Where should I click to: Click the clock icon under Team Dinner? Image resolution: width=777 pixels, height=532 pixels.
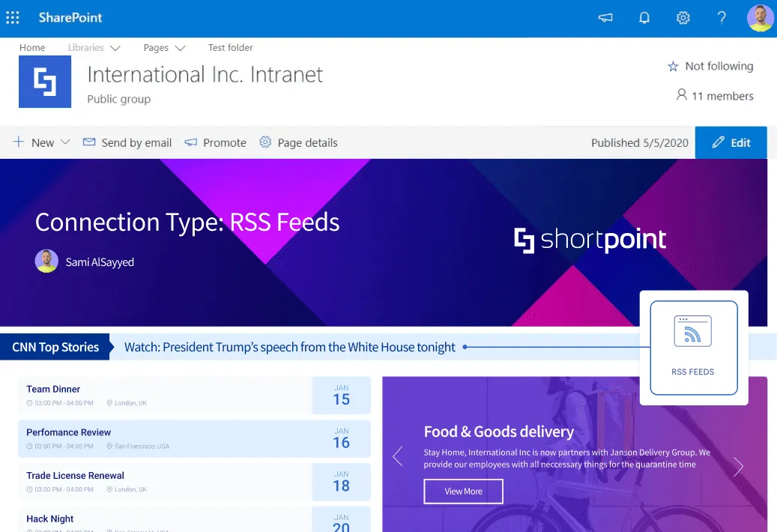[x=29, y=403]
